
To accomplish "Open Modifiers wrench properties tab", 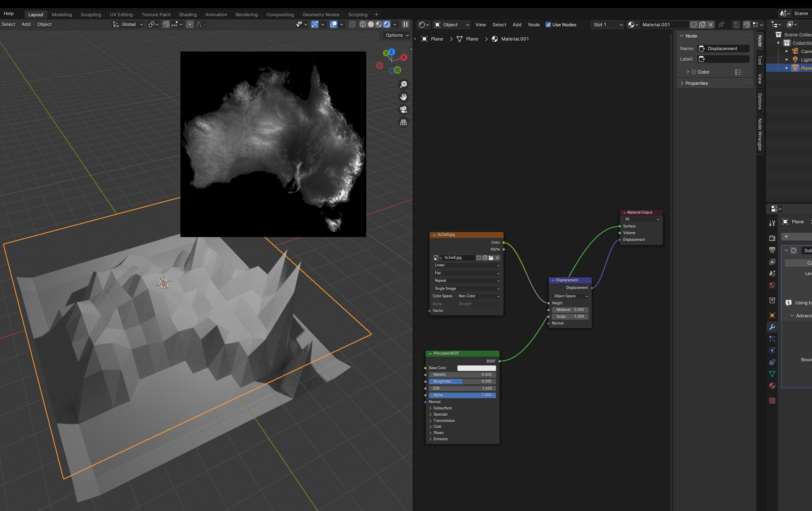I will pyautogui.click(x=772, y=327).
